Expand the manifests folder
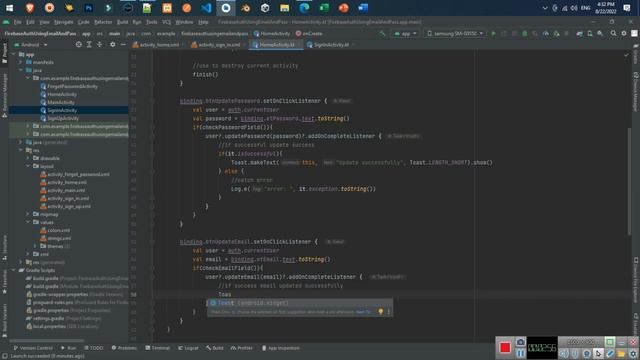Viewport: 640px width, 360px height. coord(21,62)
